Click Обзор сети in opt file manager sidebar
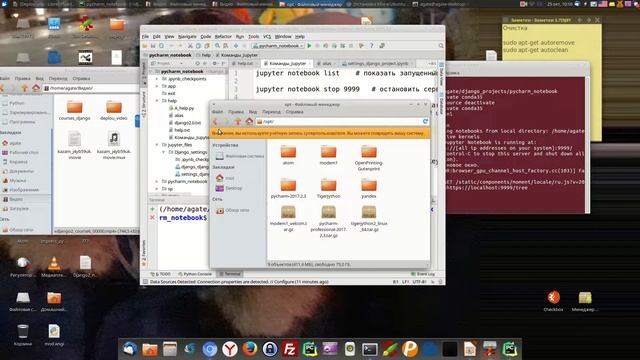 pos(233,210)
